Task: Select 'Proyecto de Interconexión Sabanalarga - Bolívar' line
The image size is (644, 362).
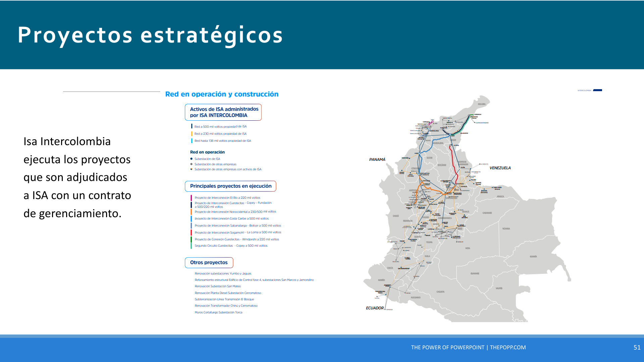Action: [238, 226]
